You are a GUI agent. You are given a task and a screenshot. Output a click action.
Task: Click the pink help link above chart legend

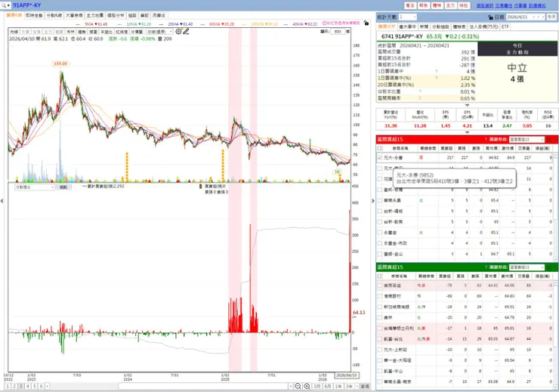click(341, 23)
